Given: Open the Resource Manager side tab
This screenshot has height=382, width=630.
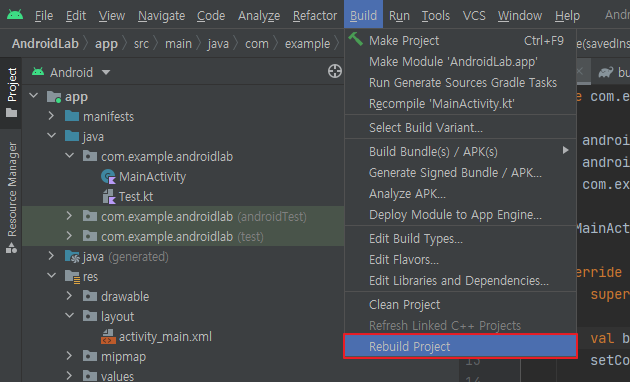Looking at the screenshot, I should tap(11, 198).
